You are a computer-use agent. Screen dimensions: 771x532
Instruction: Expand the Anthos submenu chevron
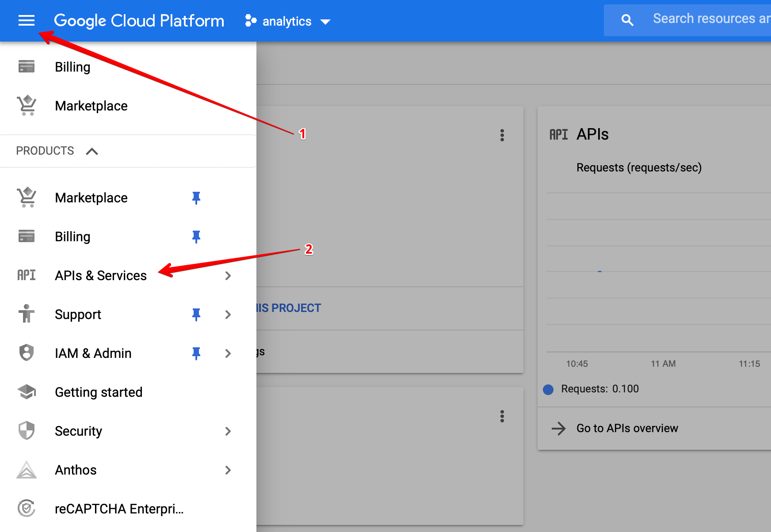click(228, 470)
